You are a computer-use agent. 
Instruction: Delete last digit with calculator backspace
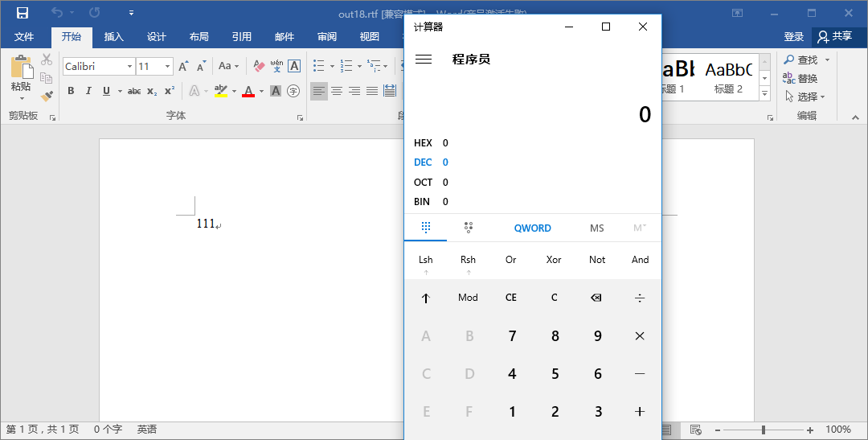point(596,298)
